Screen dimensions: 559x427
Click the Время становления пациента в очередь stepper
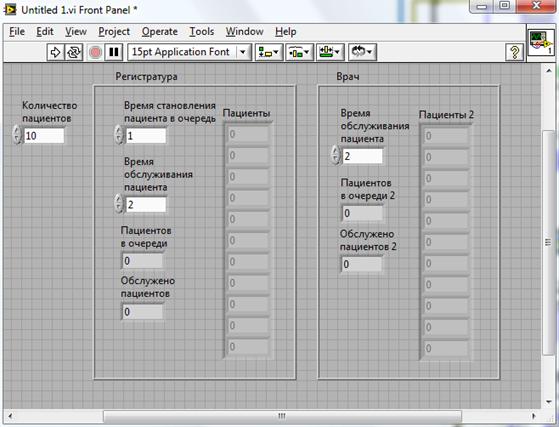coord(119,135)
